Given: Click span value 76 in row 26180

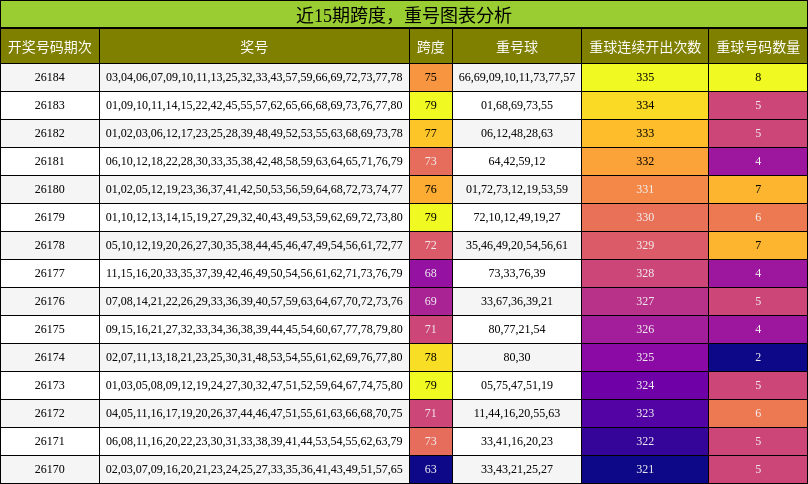Looking at the screenshot, I should click(431, 189).
